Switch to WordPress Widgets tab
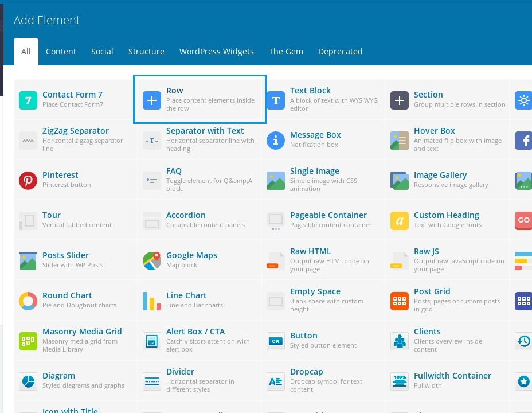 pyautogui.click(x=216, y=52)
